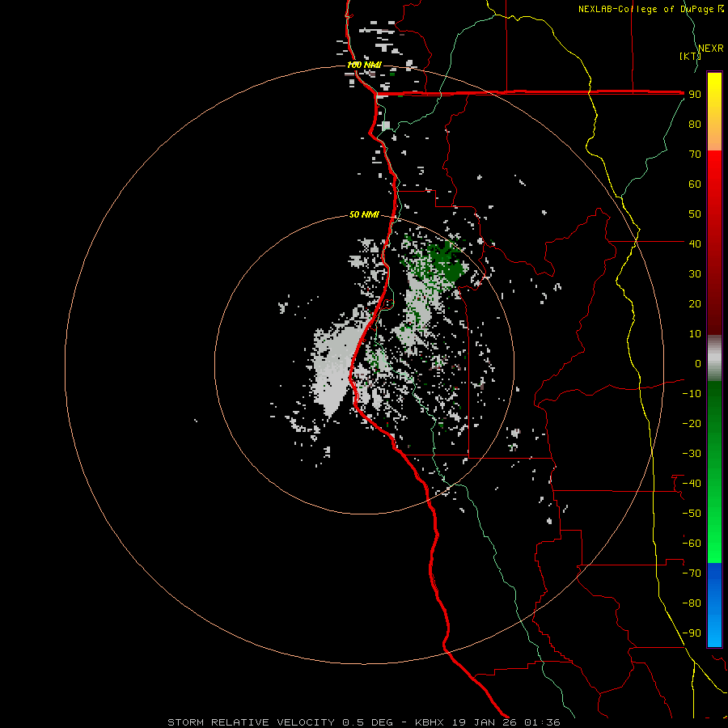Image resolution: width=728 pixels, height=728 pixels.
Task: Click the '[KT]' unit label
Action: click(690, 56)
